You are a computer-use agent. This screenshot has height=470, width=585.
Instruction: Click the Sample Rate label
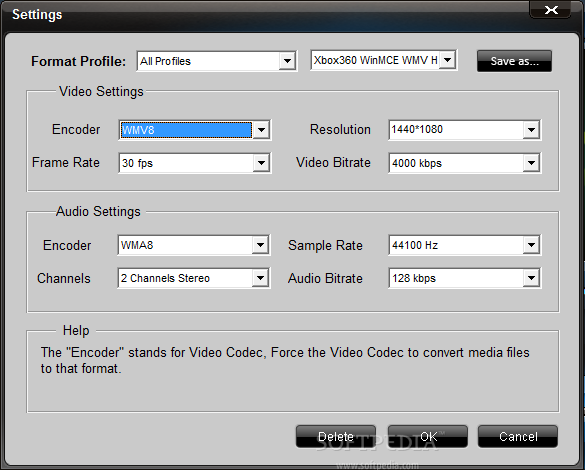pyautogui.click(x=325, y=245)
